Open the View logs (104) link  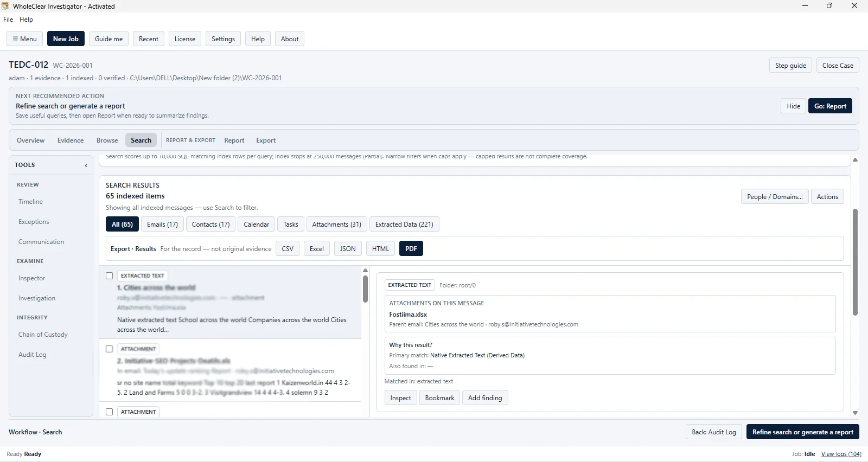coord(841,454)
